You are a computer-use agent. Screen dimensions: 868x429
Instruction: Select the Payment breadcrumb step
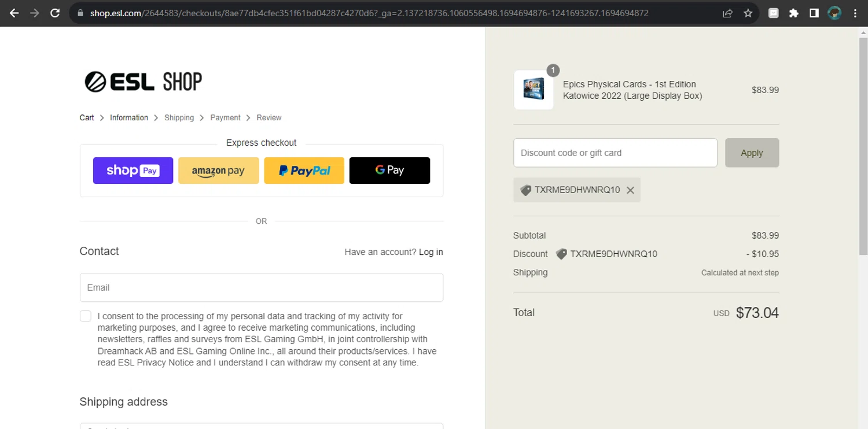point(225,117)
